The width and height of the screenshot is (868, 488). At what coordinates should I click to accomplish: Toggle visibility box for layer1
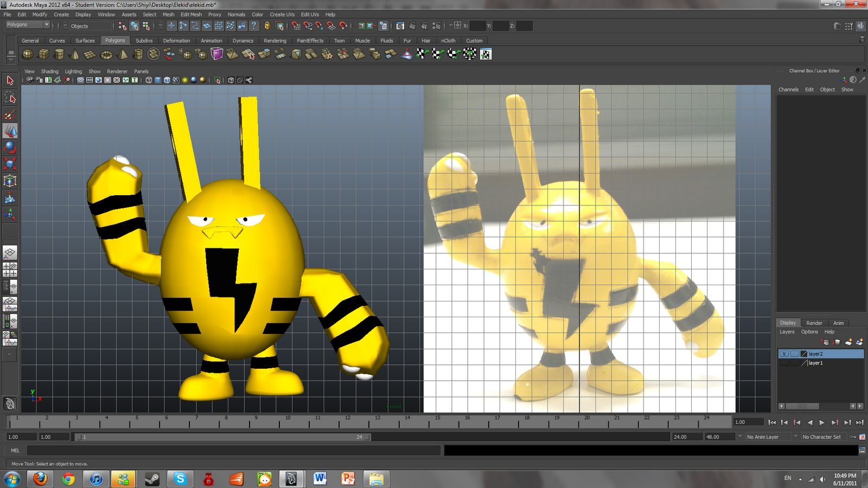tap(784, 363)
